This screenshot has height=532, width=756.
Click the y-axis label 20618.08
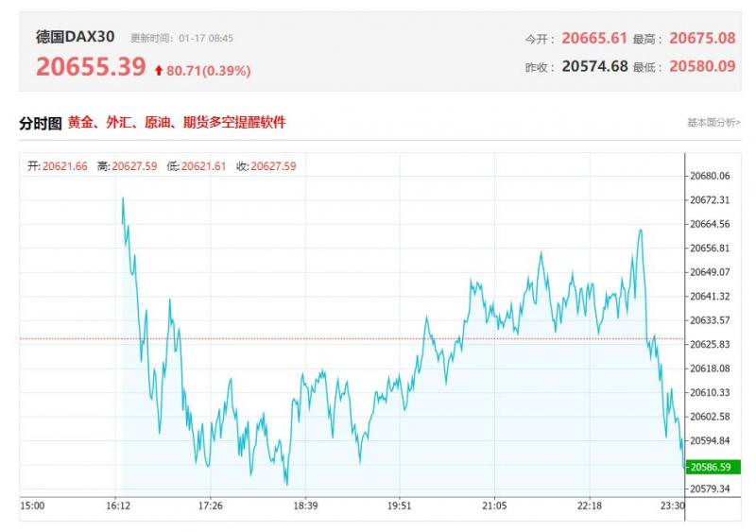710,369
